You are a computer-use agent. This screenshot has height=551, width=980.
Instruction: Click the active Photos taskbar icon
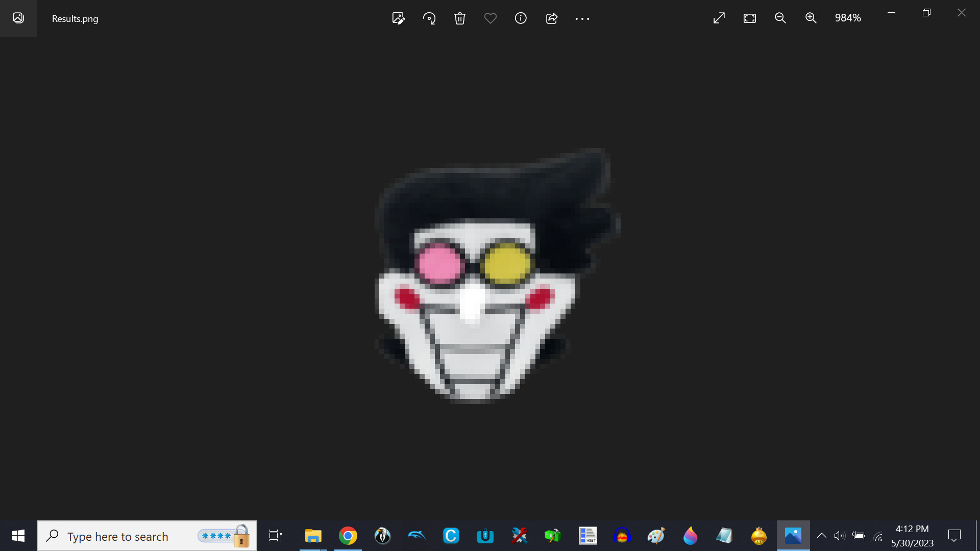click(x=793, y=536)
